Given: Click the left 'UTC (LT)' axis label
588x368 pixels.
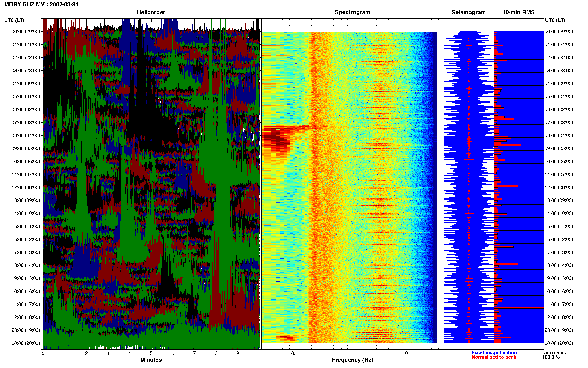Looking at the screenshot, I should [x=14, y=20].
